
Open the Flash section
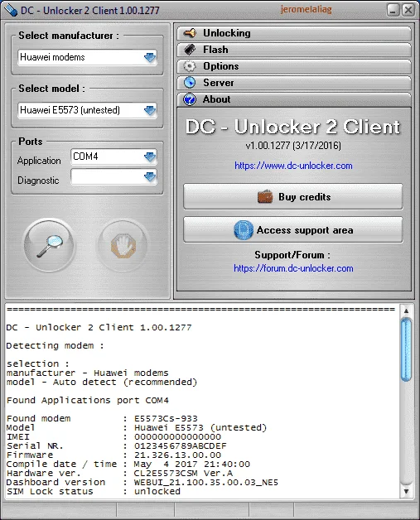(x=294, y=50)
